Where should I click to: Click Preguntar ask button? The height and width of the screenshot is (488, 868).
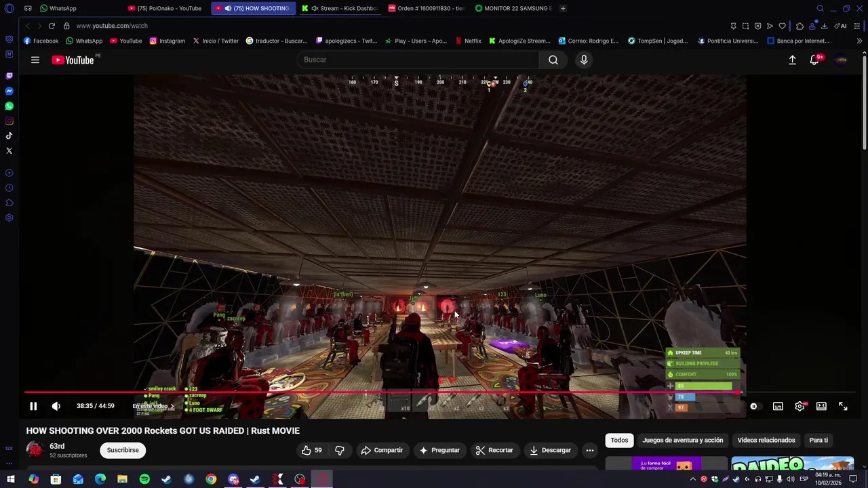coord(439,450)
